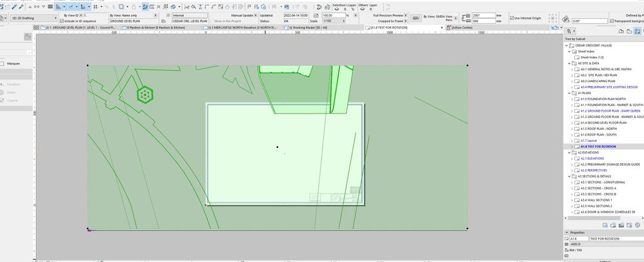Collapse the A1 PLANS subset
644x262 pixels.
point(569,93)
